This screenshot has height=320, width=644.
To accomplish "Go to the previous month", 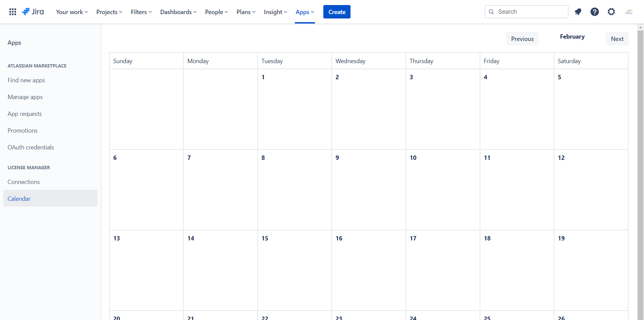I will click(522, 39).
